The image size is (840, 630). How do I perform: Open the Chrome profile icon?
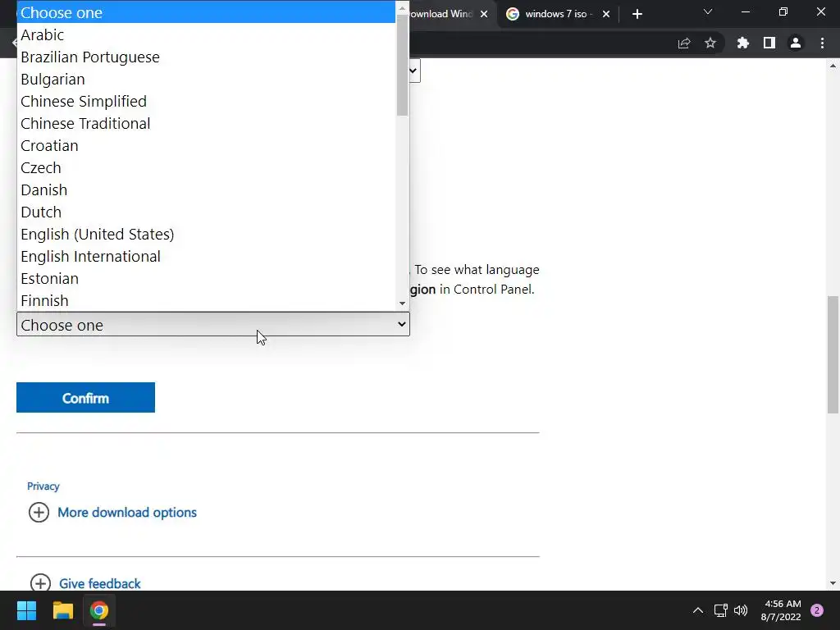pos(796,43)
